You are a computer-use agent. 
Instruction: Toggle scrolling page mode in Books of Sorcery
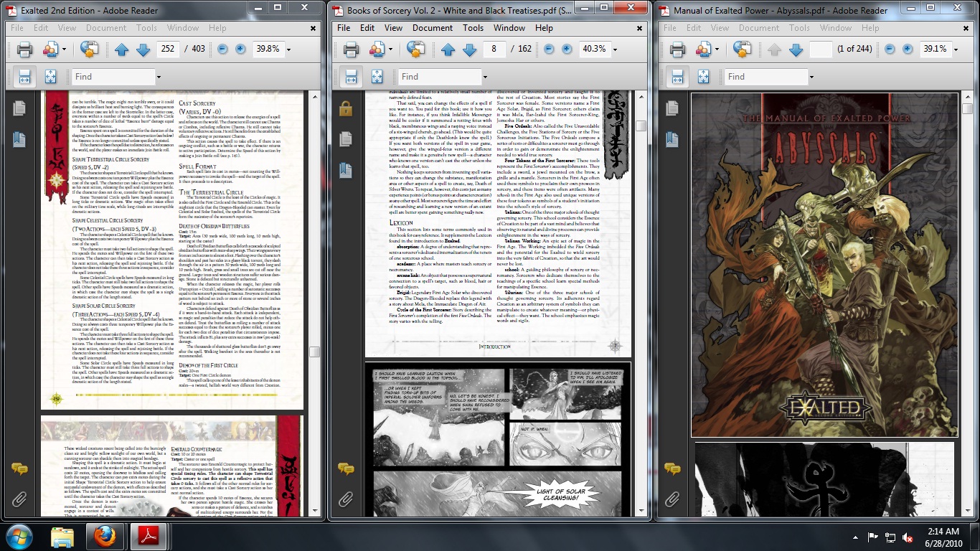click(x=351, y=77)
